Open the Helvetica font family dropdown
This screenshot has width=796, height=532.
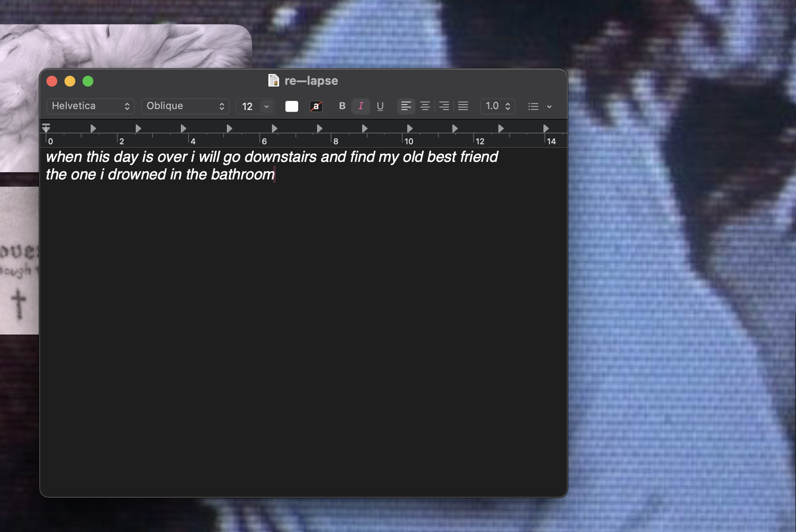pos(91,106)
